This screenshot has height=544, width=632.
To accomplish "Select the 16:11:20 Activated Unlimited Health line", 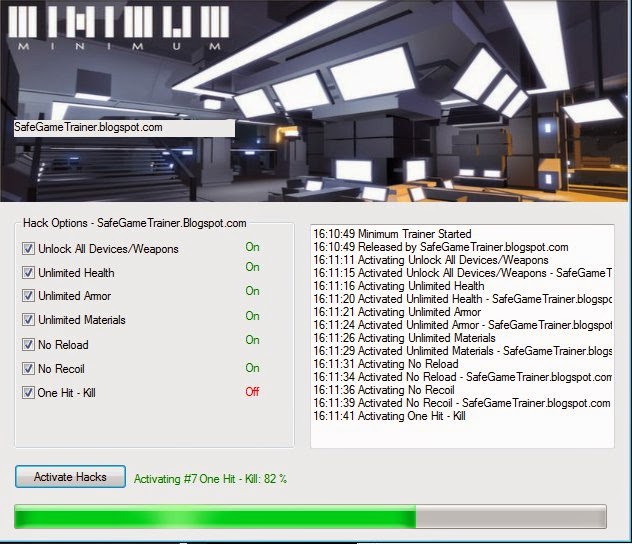I will (462, 299).
